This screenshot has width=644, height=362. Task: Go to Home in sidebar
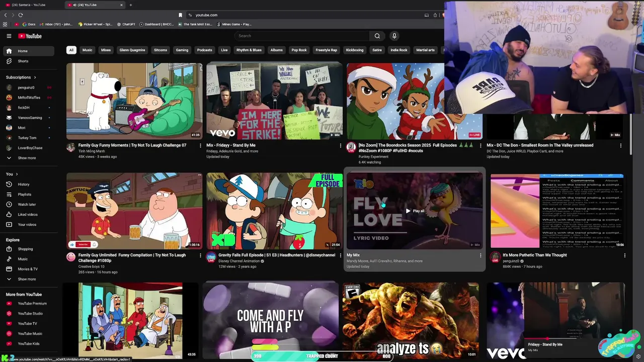28,51
